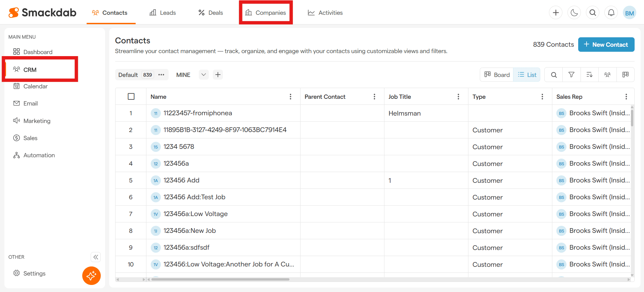Open the column layout icon
This screenshot has height=292, width=644.
click(x=625, y=75)
